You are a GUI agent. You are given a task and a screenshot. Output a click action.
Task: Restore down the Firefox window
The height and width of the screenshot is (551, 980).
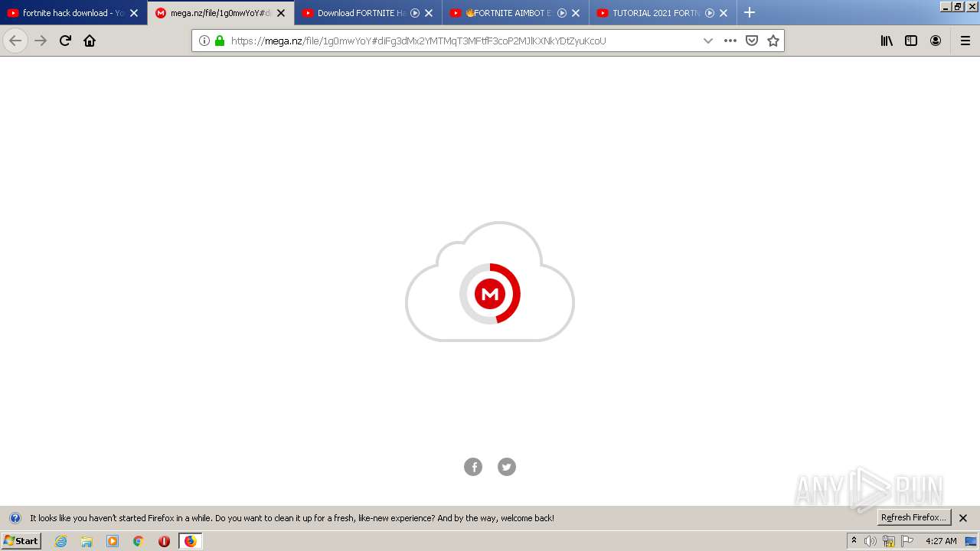tap(957, 6)
